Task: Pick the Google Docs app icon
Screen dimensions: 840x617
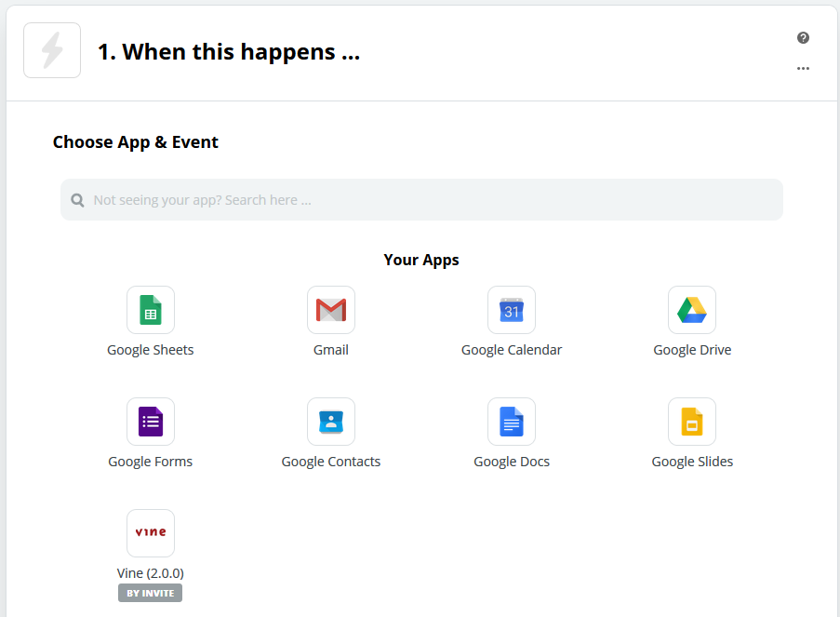Action: [512, 422]
